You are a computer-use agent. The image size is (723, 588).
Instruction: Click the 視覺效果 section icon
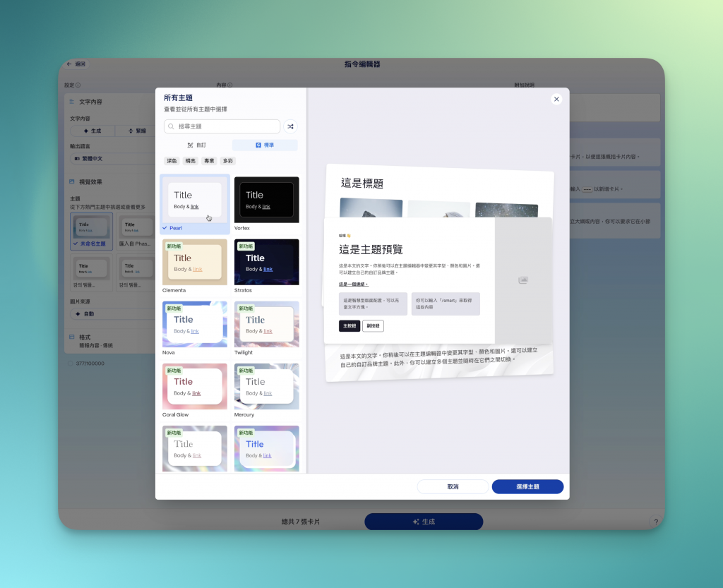(72, 181)
